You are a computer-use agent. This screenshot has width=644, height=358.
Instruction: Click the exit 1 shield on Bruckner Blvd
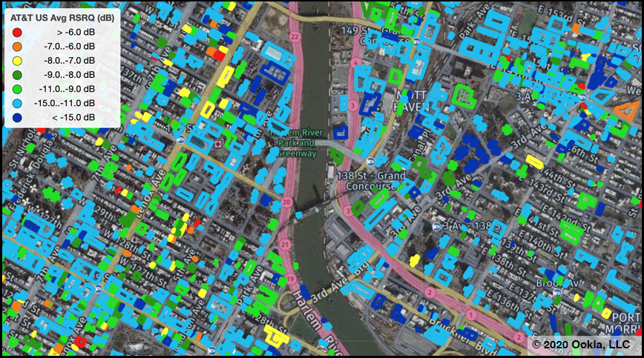point(470,315)
